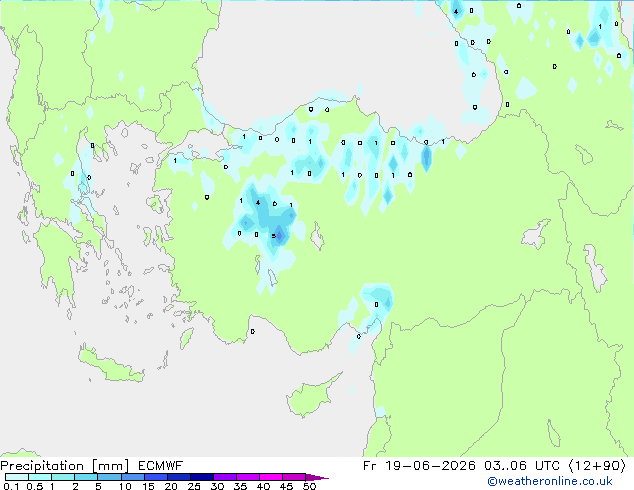Click the '50' legend scale label
The image size is (634, 490).
pyautogui.click(x=309, y=486)
